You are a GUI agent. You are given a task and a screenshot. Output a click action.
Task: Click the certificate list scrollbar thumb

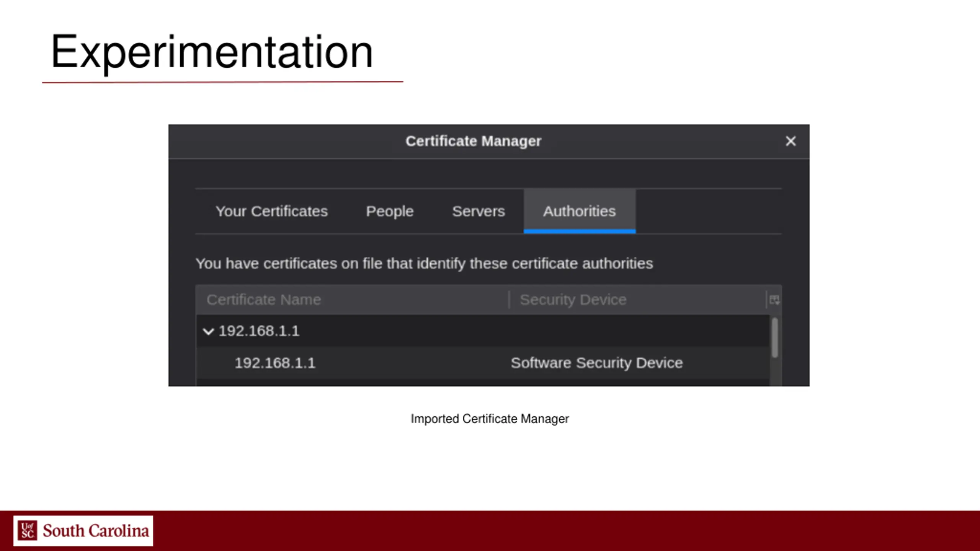tap(775, 337)
